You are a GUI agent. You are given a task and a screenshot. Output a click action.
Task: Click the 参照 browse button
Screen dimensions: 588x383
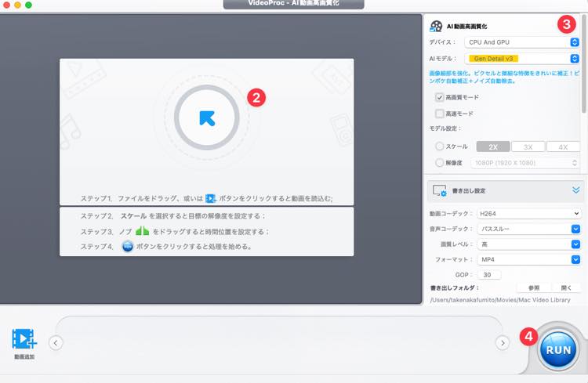pos(534,287)
